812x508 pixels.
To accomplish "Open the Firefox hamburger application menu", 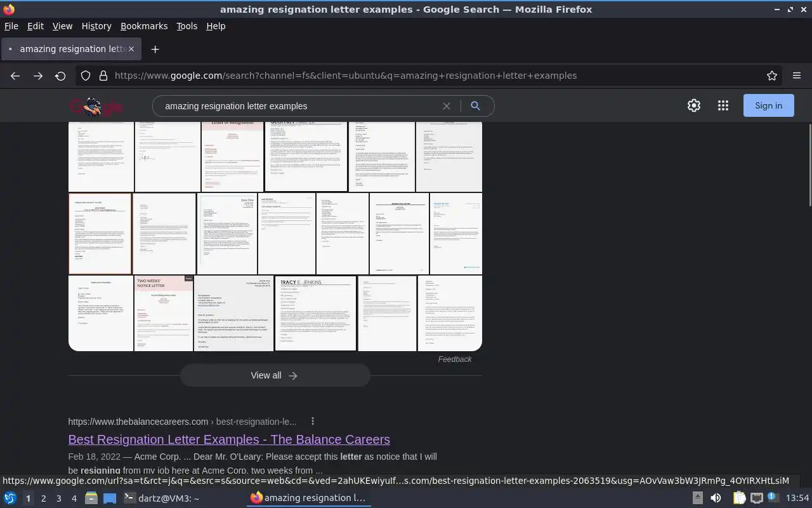I will pos(797,76).
